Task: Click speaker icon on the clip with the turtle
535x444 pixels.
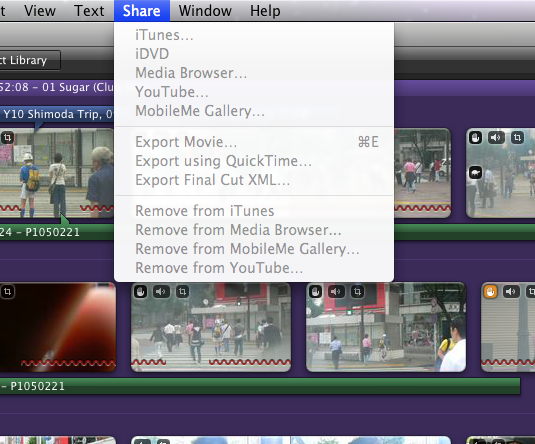Action: click(496, 138)
